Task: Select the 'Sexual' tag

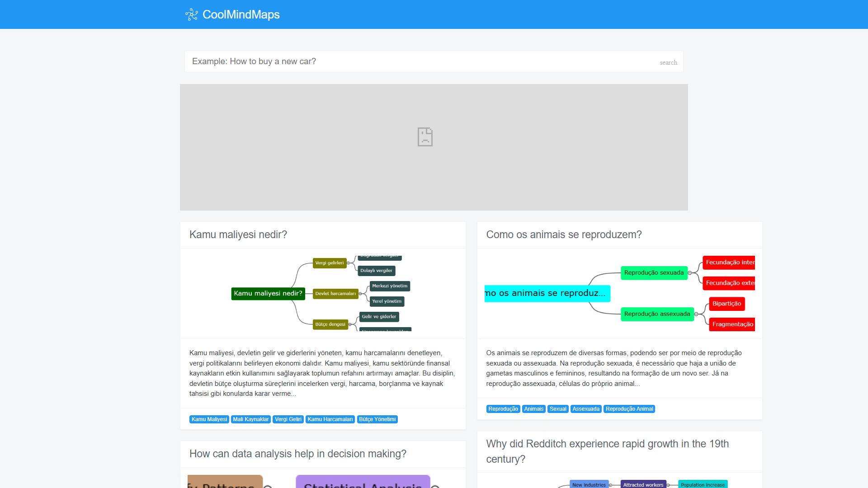Action: [x=558, y=409]
